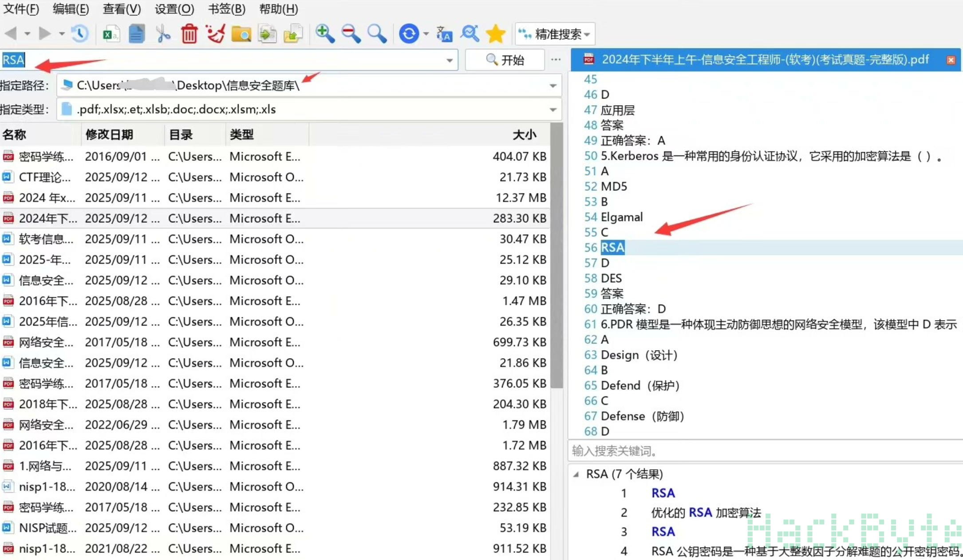This screenshot has height=560, width=963.
Task: Open the search history clock icon
Action: pyautogui.click(x=80, y=34)
